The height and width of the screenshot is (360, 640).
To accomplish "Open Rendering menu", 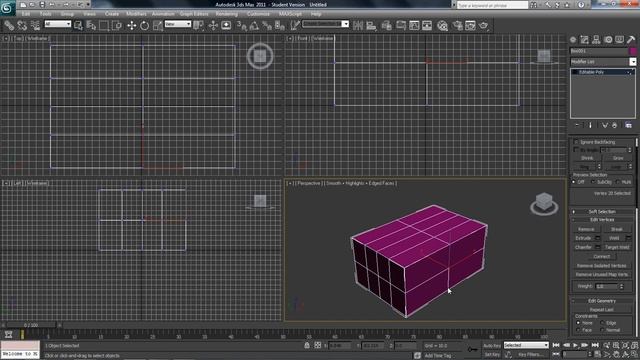I will coord(227,14).
